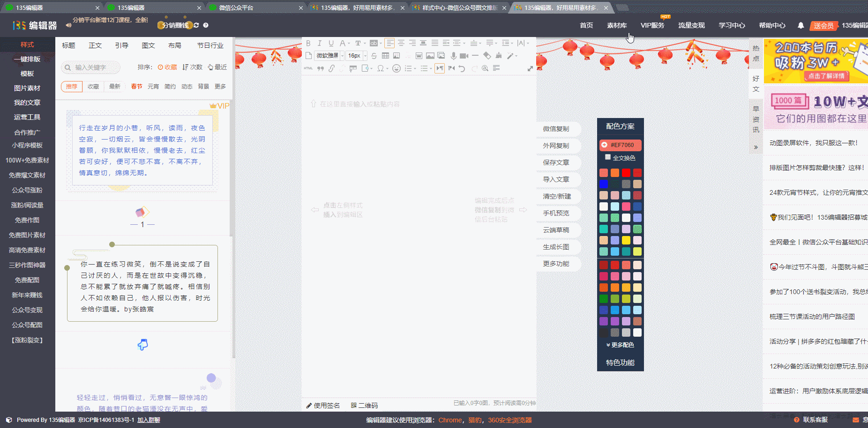
Task: Insert an emoji with the smiley icon
Action: [x=397, y=68]
